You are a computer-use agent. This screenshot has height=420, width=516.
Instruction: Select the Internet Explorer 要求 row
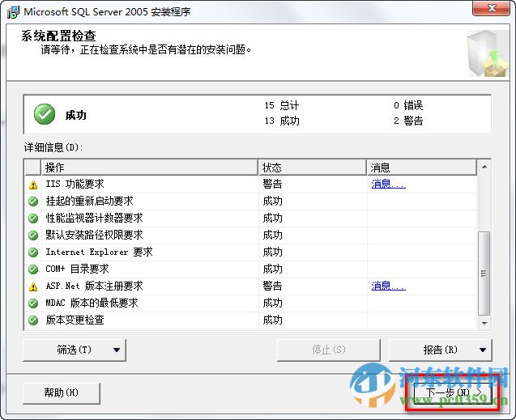click(251, 252)
